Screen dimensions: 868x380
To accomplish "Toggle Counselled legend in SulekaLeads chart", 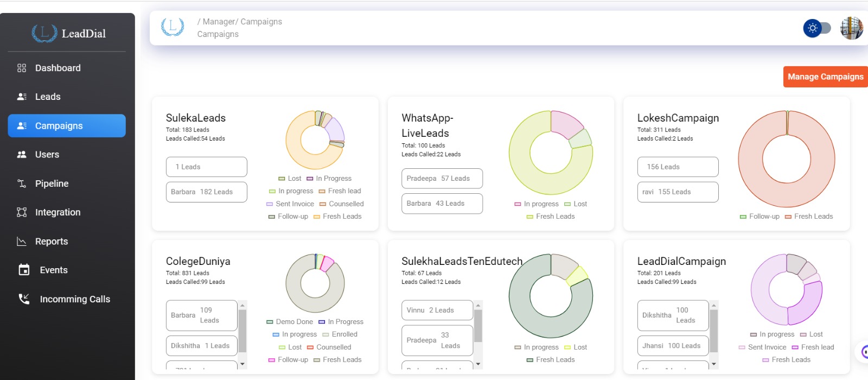I will (341, 204).
